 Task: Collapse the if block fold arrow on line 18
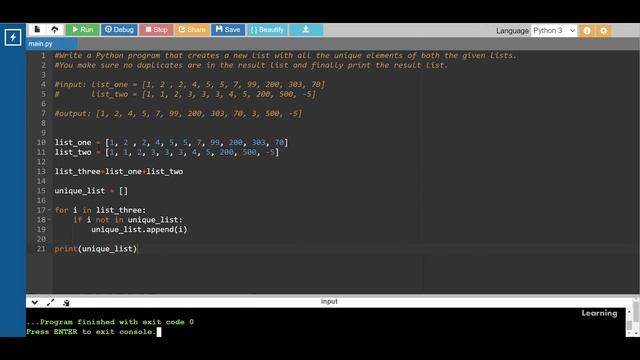49,220
